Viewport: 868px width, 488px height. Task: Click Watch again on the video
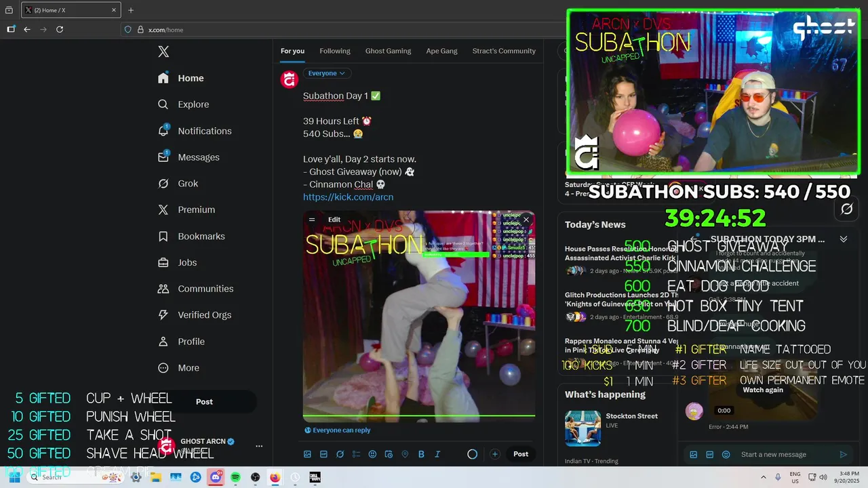(x=763, y=390)
